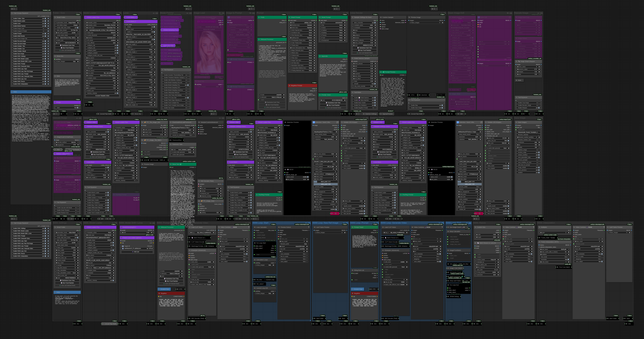The width and height of the screenshot is (644, 339).
Task: Collapse the Custom Sampler node via title dot
Action: pos(381,17)
